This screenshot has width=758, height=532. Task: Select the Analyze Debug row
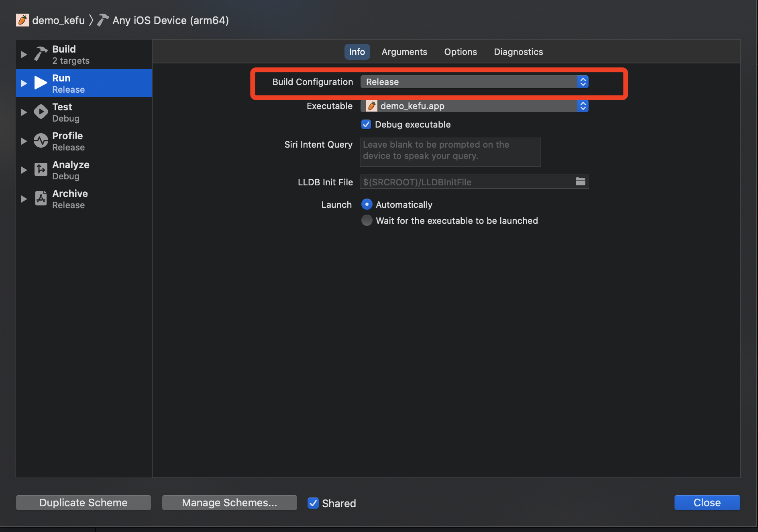click(x=84, y=170)
